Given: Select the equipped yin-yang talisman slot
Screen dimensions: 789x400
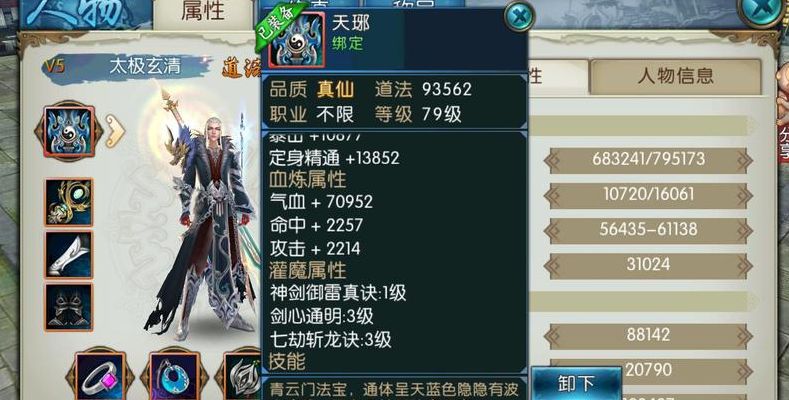Looking at the screenshot, I should (x=69, y=131).
